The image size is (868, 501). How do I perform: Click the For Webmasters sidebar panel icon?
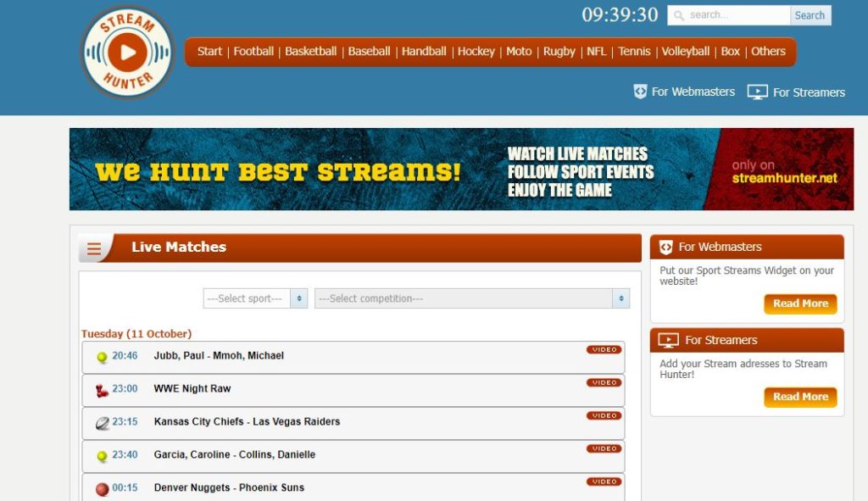tap(666, 248)
